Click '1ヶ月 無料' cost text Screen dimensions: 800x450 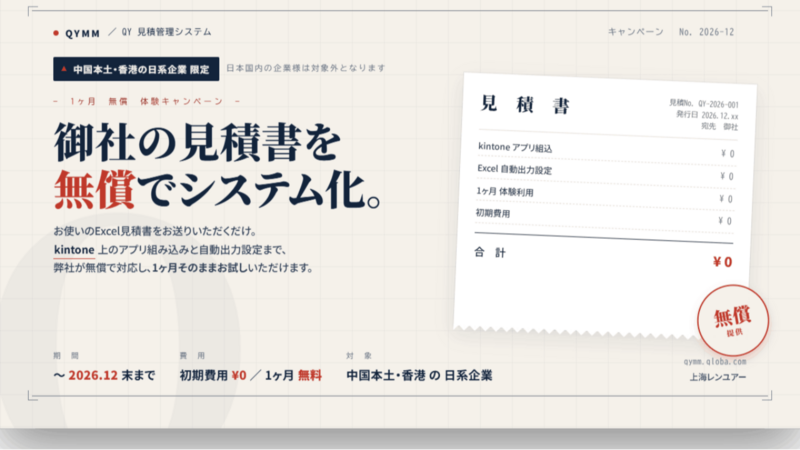[x=293, y=376]
